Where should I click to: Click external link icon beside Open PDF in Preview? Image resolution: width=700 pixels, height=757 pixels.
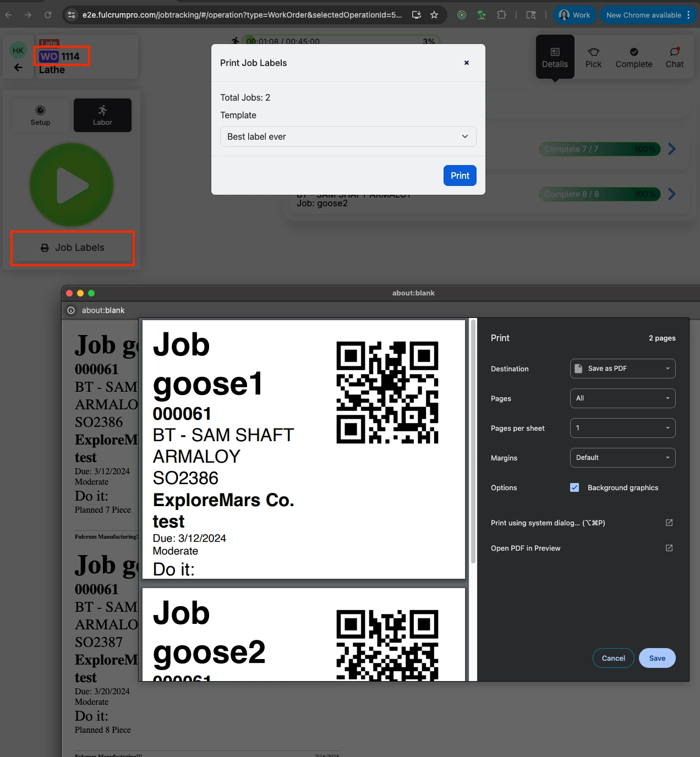[669, 548]
